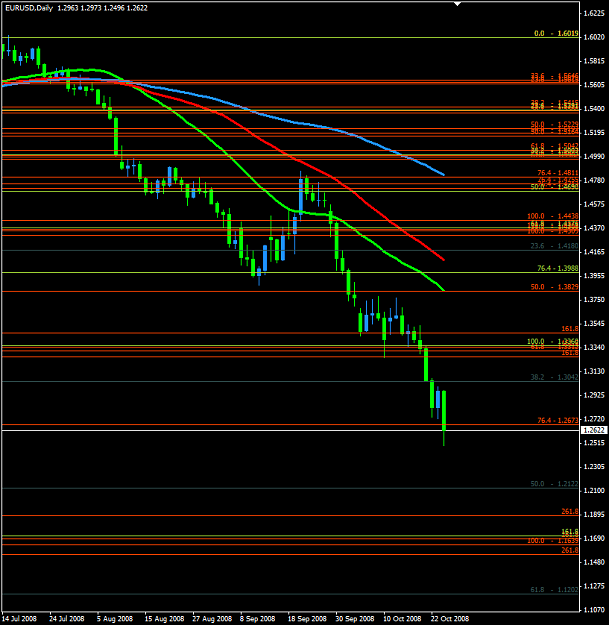Select the Fibonacci label 61.8 - 1.1202

pyautogui.click(x=554, y=590)
